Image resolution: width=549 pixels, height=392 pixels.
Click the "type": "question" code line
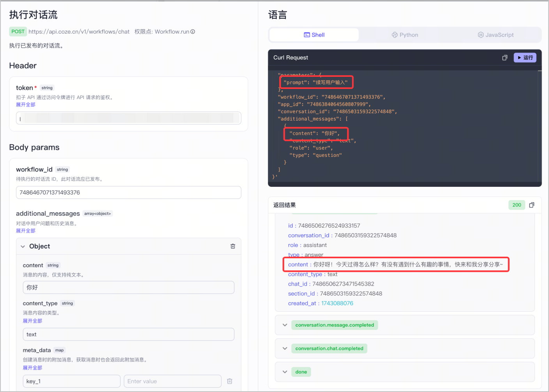coord(315,155)
